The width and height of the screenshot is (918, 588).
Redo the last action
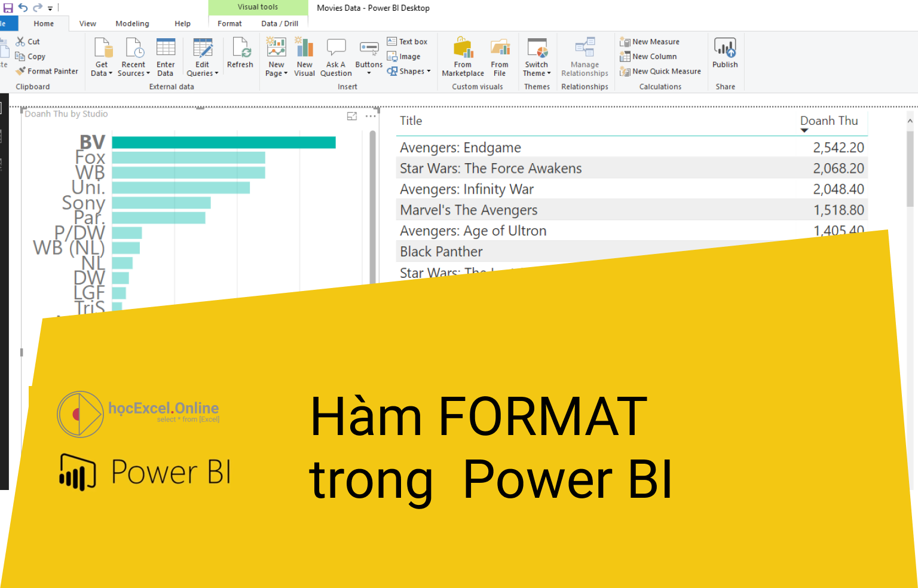(x=37, y=8)
